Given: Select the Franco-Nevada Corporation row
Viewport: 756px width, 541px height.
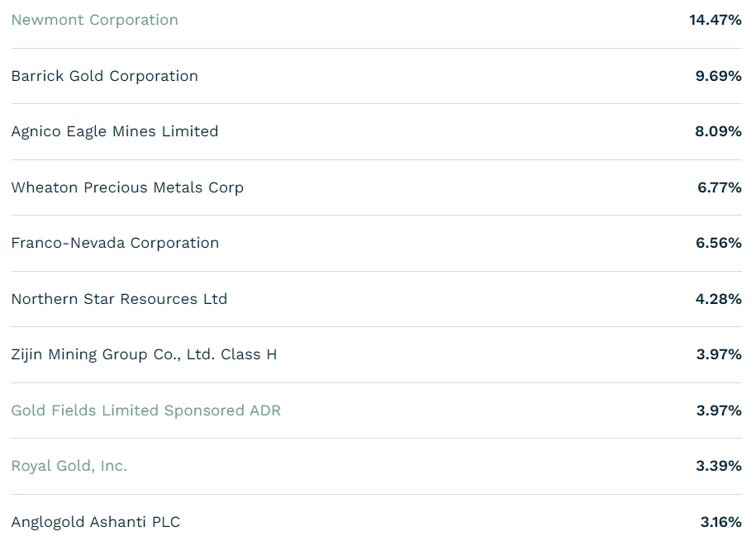Looking at the screenshot, I should [x=376, y=243].
